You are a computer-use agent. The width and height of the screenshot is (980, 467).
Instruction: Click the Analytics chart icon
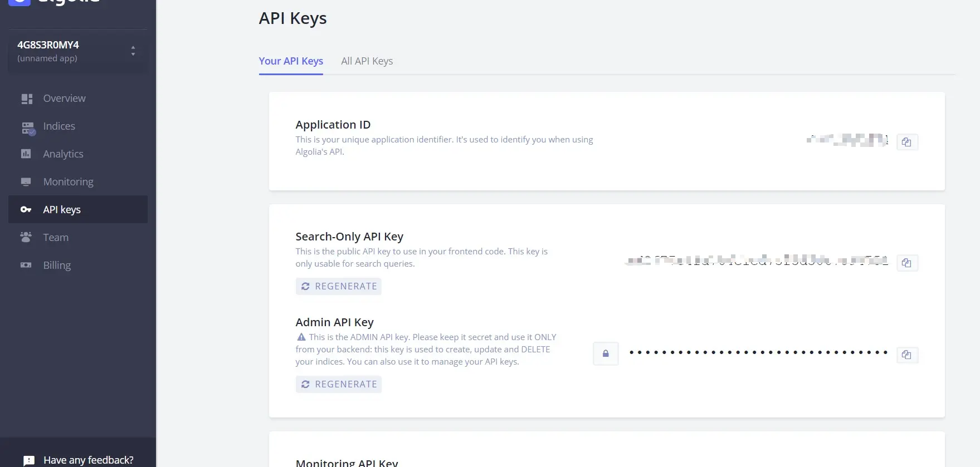pos(26,154)
